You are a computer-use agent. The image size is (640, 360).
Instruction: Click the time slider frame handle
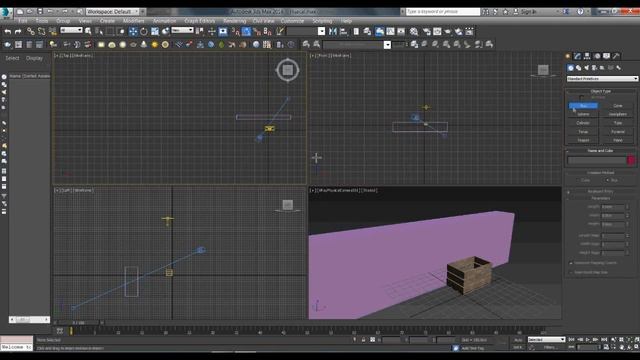tap(78, 323)
